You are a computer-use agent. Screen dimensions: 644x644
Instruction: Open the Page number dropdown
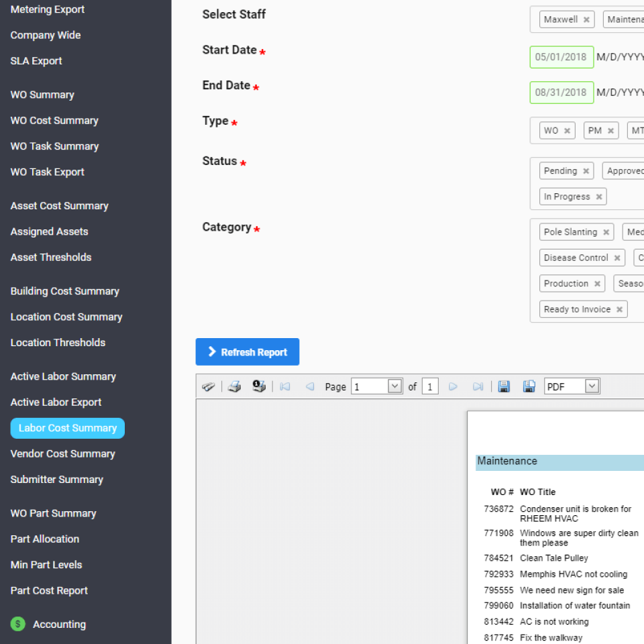coord(376,386)
